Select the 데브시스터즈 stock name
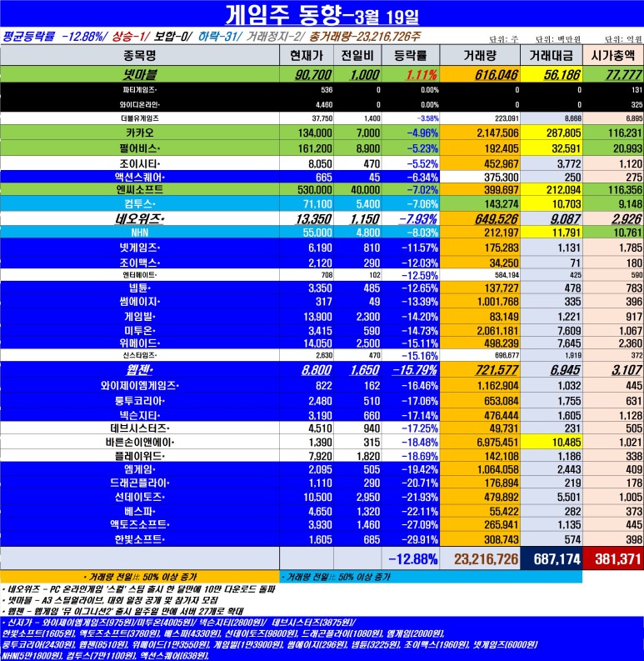 tap(139, 428)
